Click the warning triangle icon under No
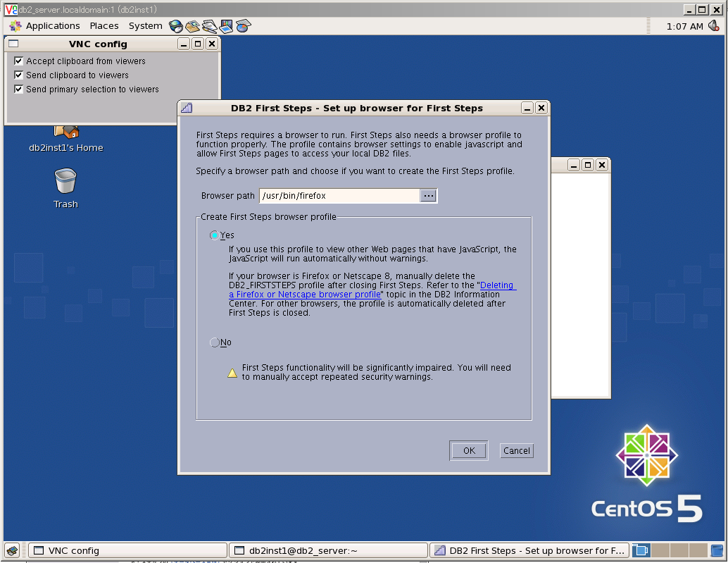Image resolution: width=728 pixels, height=563 pixels. click(232, 373)
